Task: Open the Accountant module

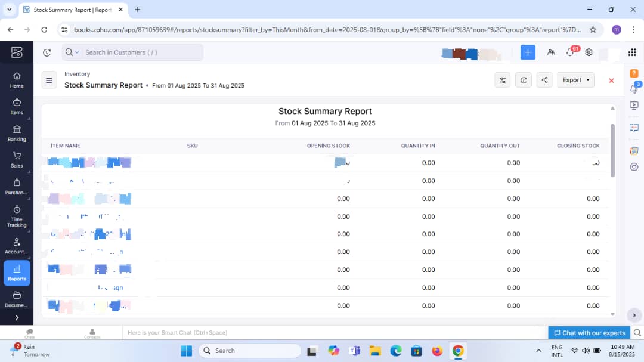Action: pyautogui.click(x=17, y=246)
